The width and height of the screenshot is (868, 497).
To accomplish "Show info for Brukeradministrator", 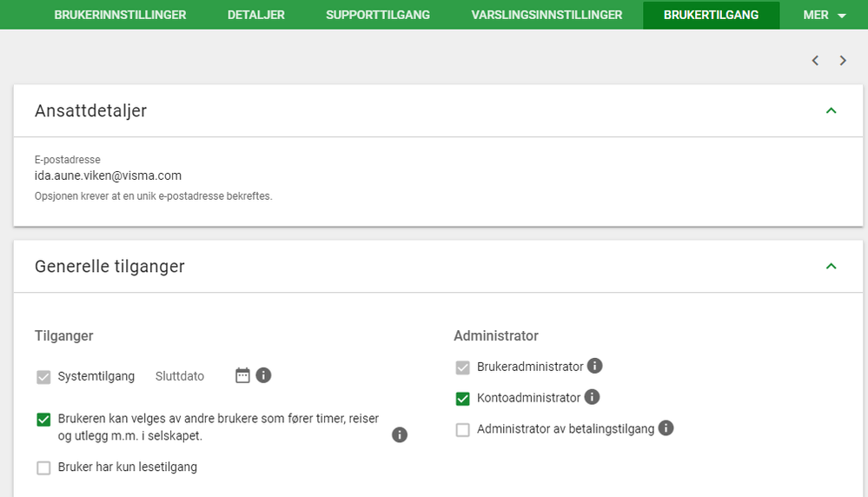I will coord(595,366).
